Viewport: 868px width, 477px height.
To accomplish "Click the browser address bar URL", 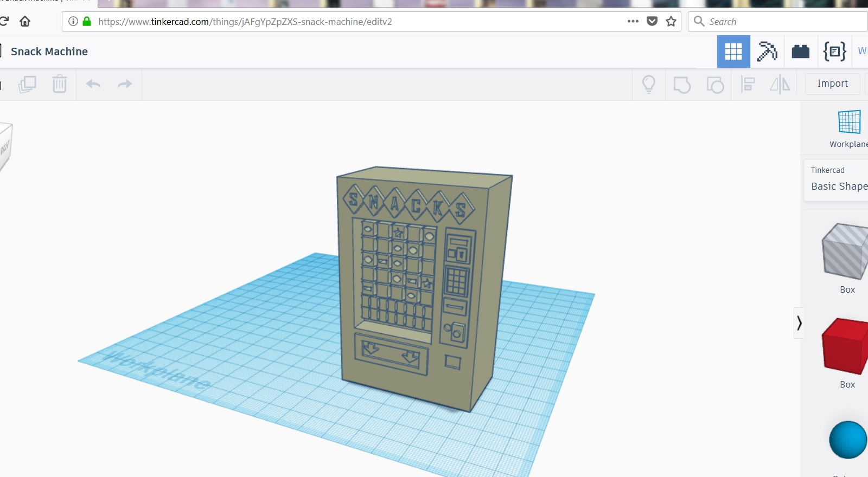I will point(245,22).
